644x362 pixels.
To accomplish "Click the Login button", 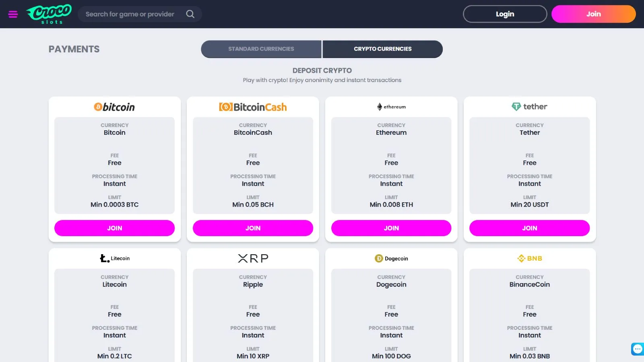I will point(505,14).
